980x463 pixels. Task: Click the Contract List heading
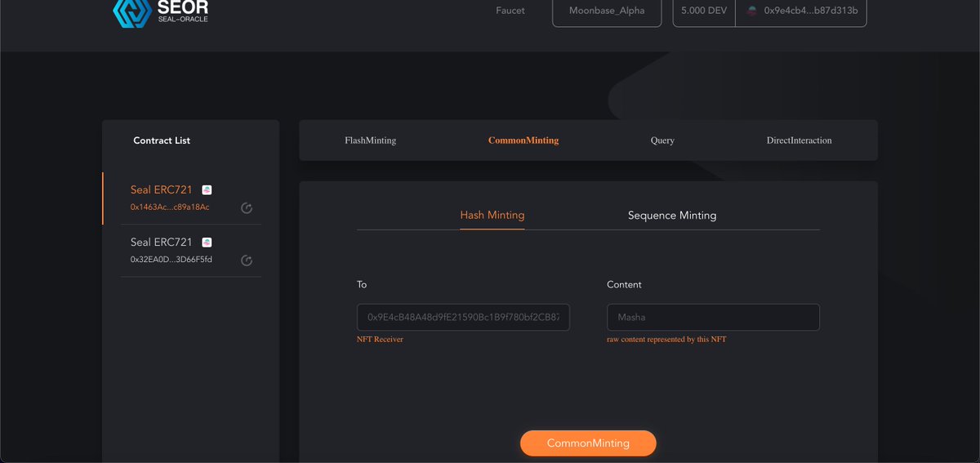pos(162,140)
